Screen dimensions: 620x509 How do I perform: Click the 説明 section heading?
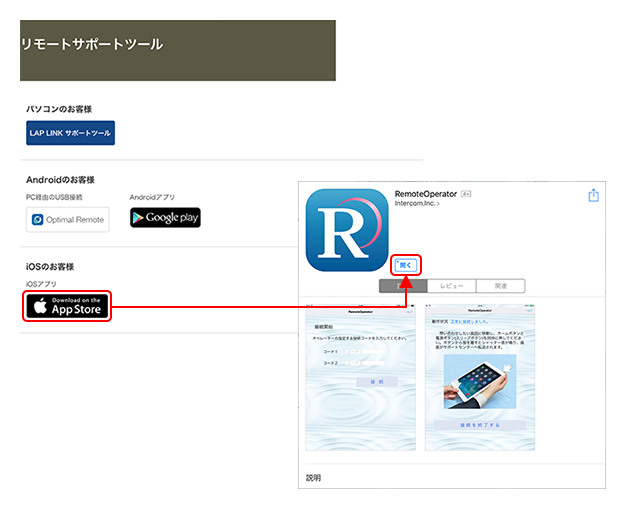point(314,478)
